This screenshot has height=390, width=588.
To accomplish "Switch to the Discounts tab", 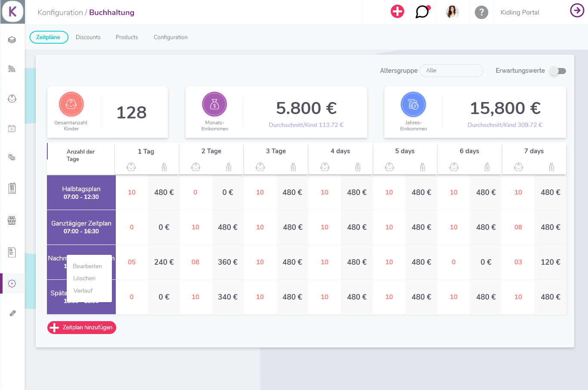I will [88, 37].
